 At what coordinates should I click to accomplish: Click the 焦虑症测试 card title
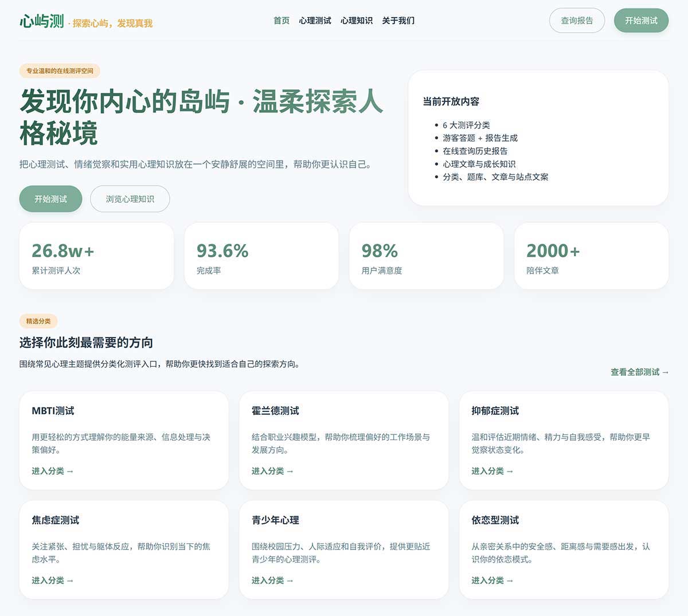coord(56,520)
